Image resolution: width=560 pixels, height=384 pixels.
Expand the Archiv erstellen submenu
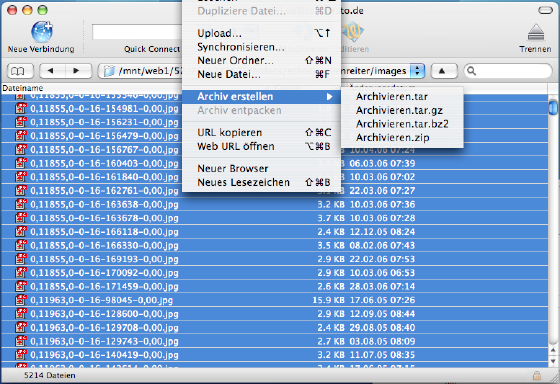click(261, 96)
